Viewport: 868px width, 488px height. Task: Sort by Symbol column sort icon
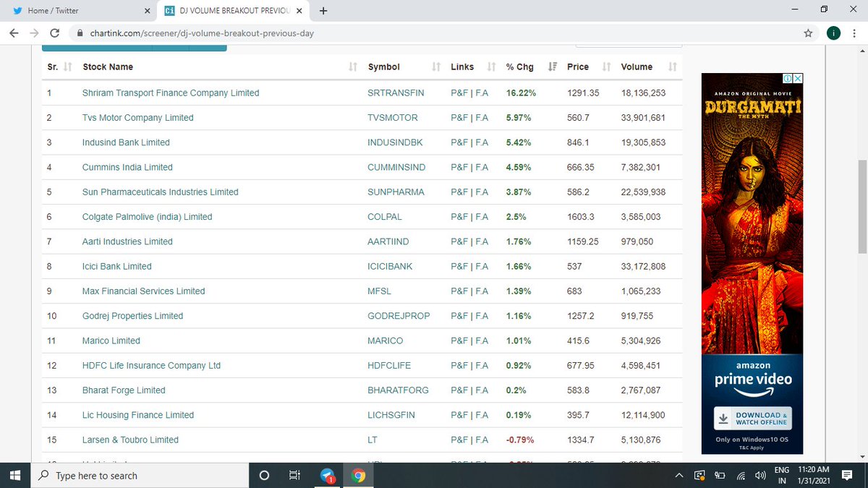tap(436, 67)
